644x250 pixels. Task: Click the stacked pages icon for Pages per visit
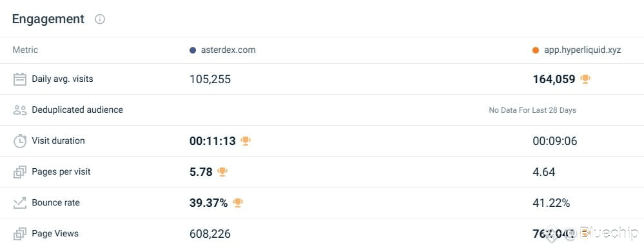(20, 172)
